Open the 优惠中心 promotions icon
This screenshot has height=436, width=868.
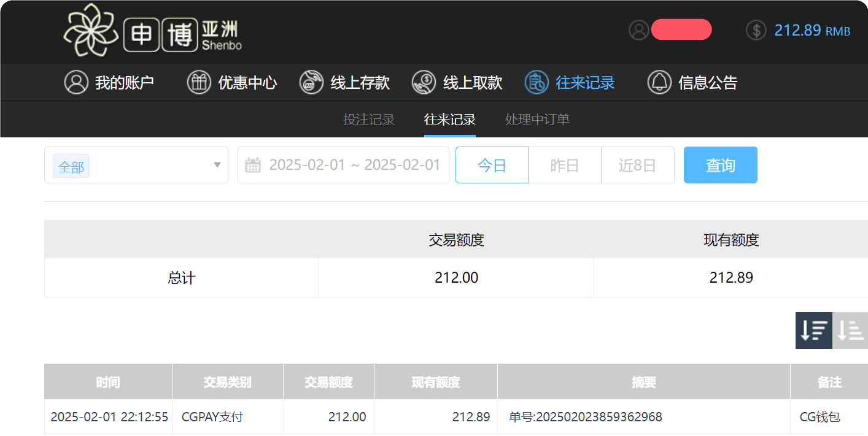(199, 82)
